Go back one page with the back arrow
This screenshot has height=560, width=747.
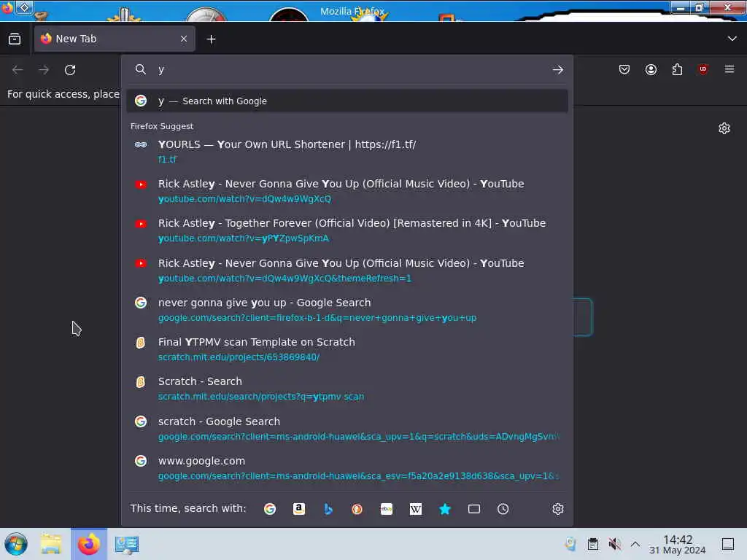pyautogui.click(x=18, y=70)
